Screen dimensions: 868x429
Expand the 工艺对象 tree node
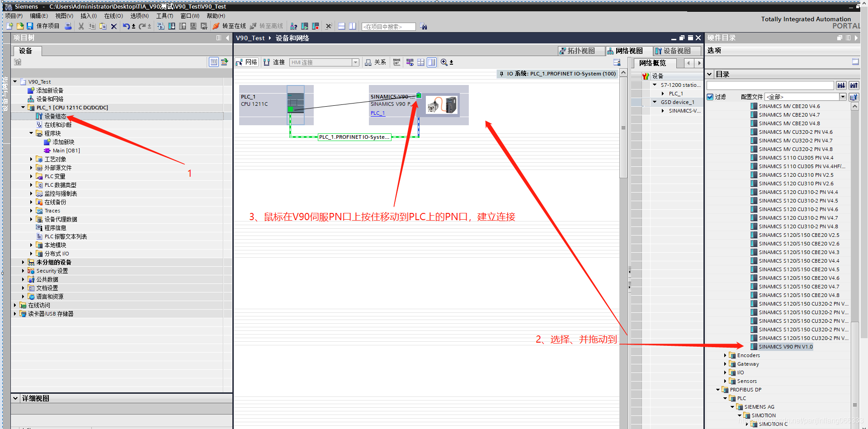point(31,159)
